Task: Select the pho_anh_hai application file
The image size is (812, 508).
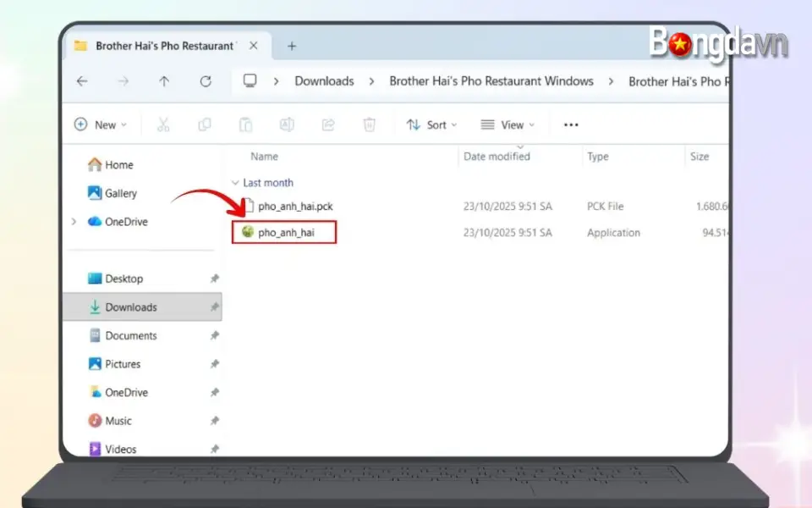Action: coord(286,232)
